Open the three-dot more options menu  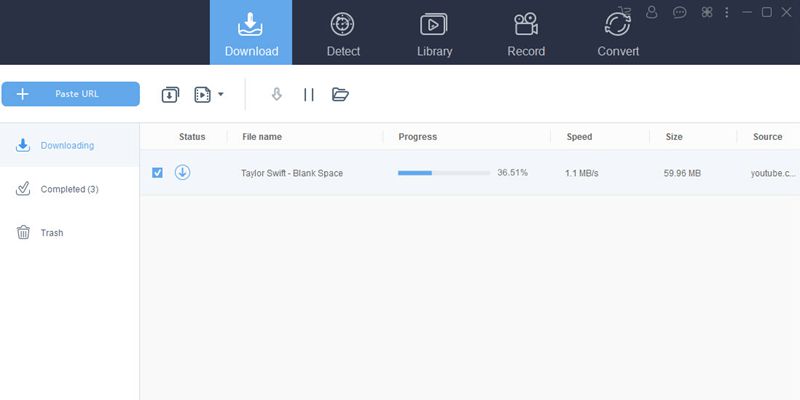[x=727, y=12]
